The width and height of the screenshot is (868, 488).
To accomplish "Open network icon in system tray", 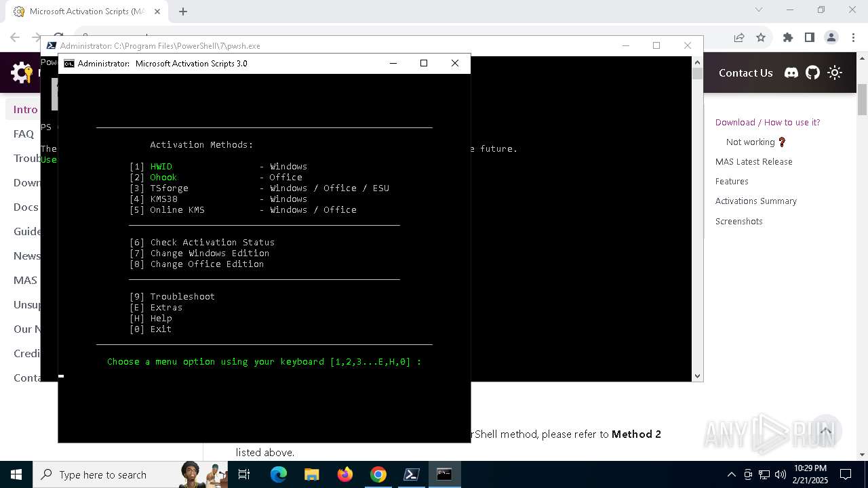I will point(764,474).
